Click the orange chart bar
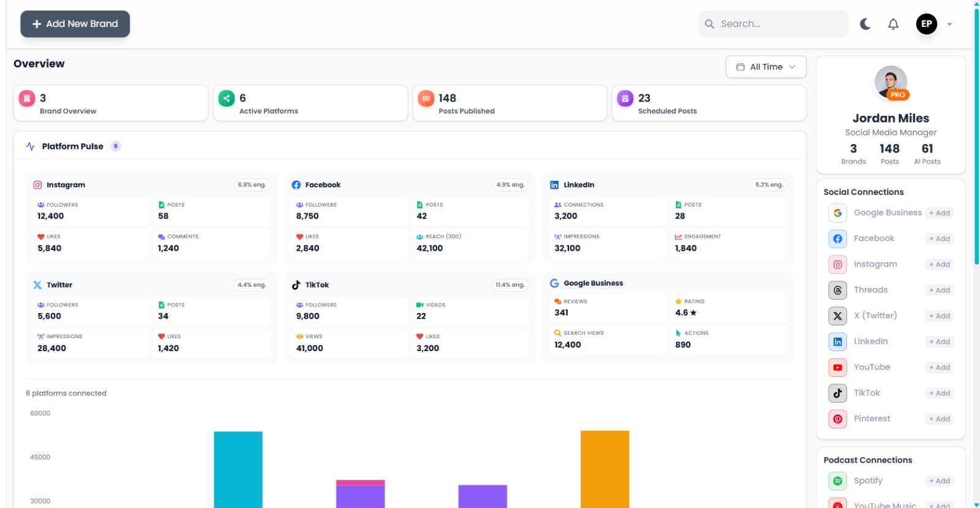 point(605,469)
